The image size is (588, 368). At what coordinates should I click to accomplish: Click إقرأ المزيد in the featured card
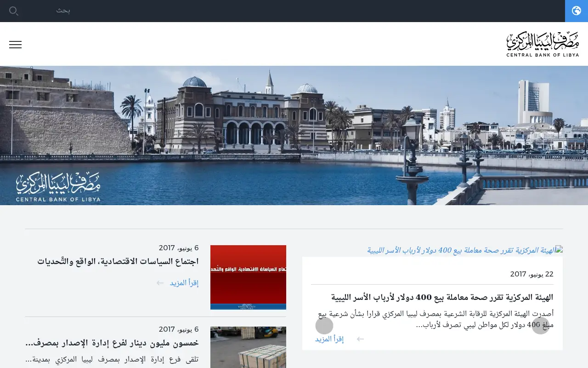pos(329,339)
